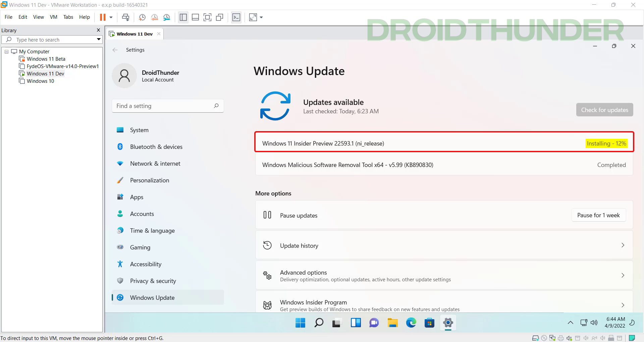The image size is (644, 342).
Task: Click the DroidThunder account avatar
Action: [x=124, y=76]
